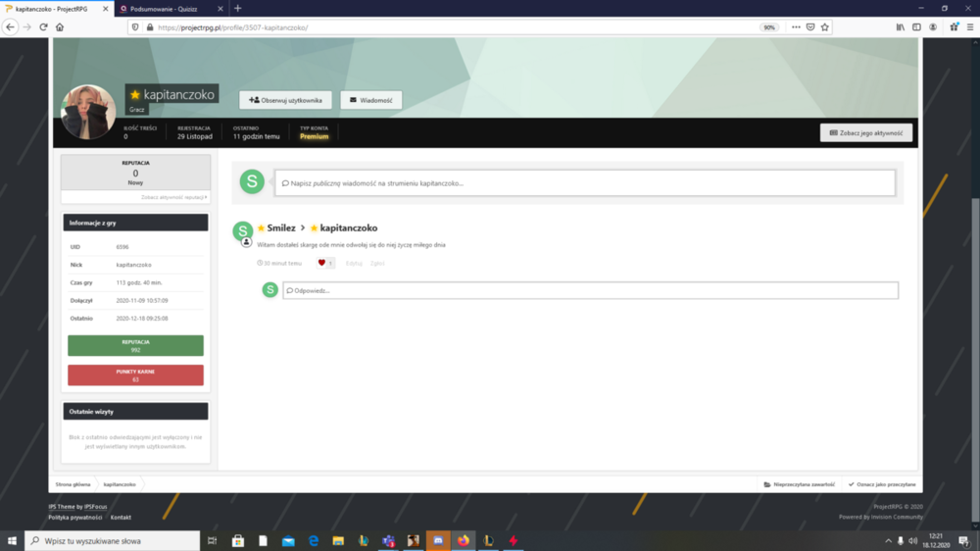The width and height of the screenshot is (980, 551).
Task: Launch Microsoft Edge from the taskbar
Action: (x=314, y=541)
